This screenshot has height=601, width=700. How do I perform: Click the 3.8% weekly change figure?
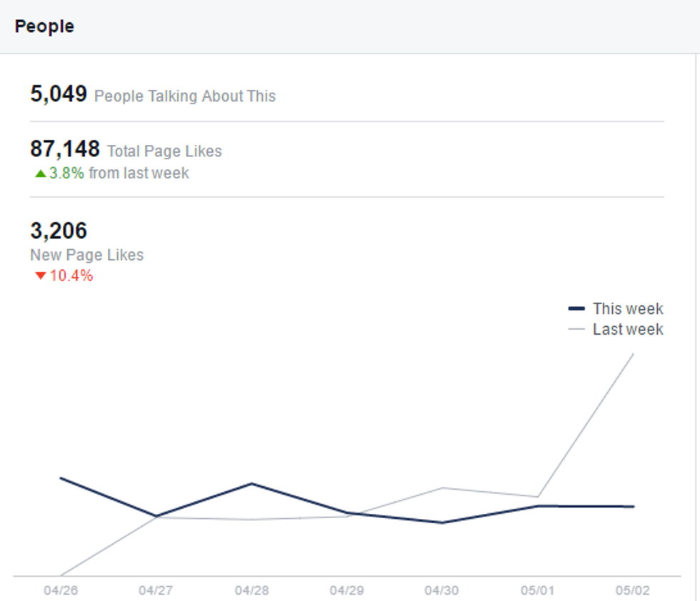point(66,173)
